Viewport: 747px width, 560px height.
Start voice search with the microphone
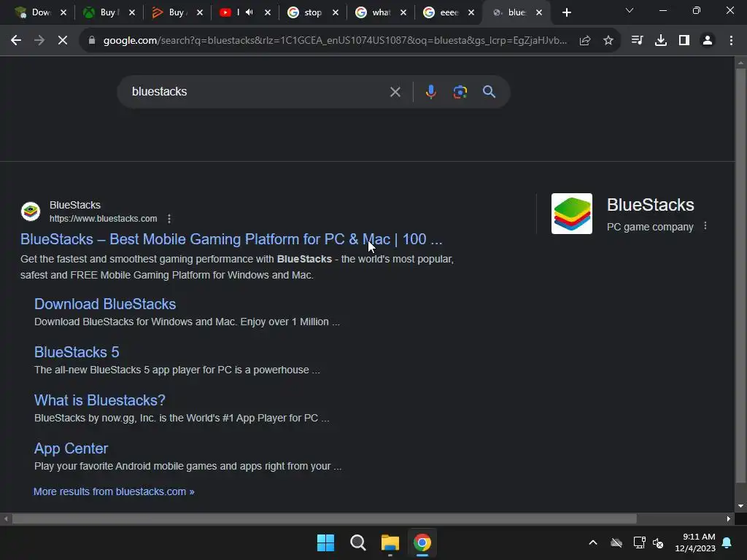[430, 92]
